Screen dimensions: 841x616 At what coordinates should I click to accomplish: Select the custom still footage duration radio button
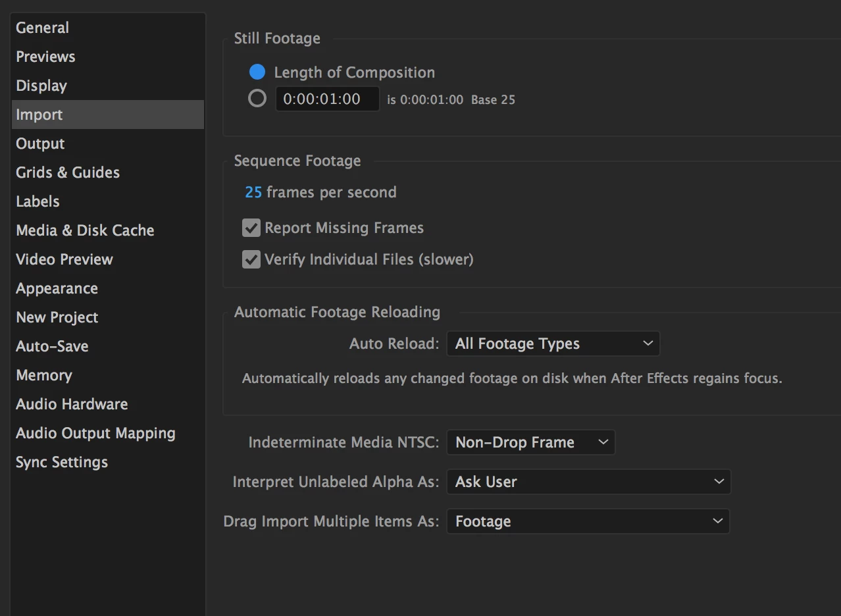coord(257,99)
